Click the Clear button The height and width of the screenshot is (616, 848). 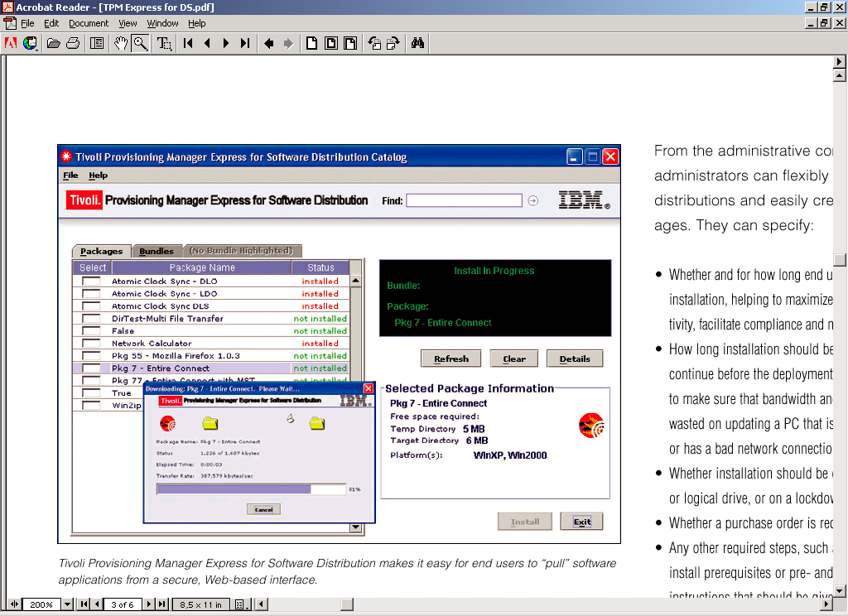[514, 359]
